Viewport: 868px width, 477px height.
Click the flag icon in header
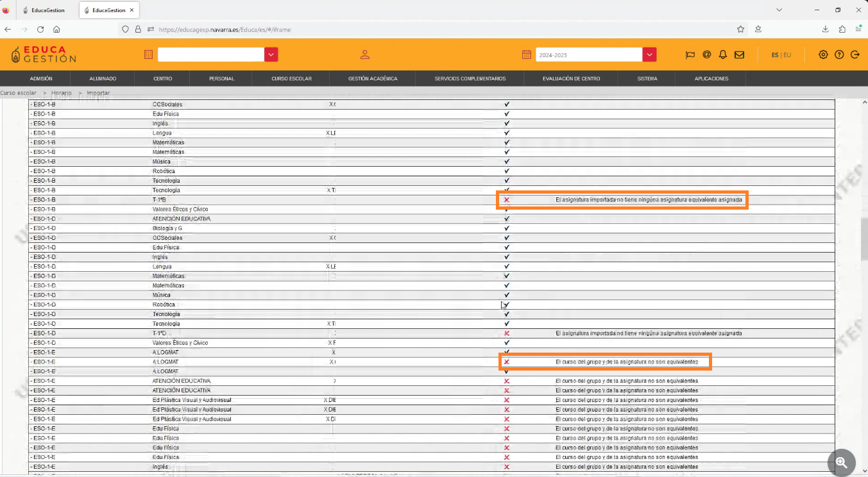pos(690,55)
